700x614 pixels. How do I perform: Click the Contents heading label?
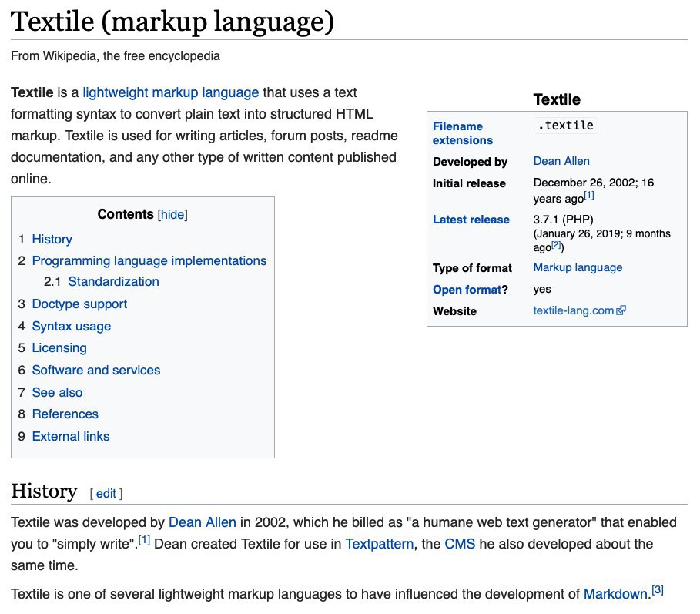click(126, 214)
